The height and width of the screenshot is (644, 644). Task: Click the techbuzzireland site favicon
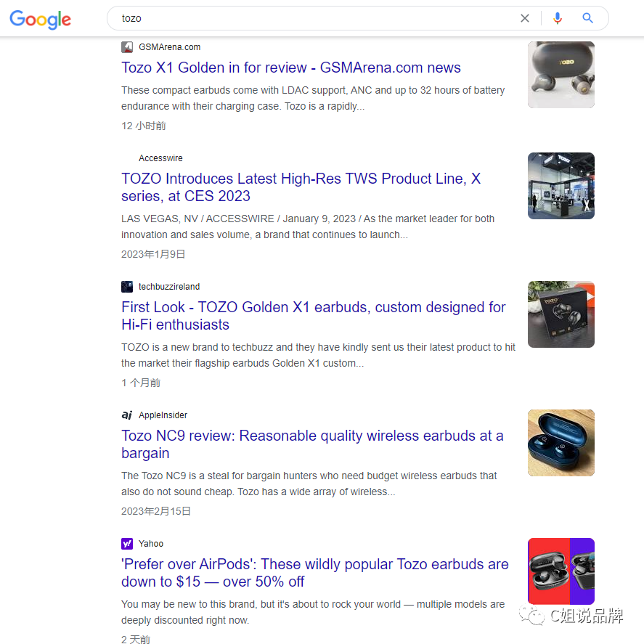[x=127, y=286]
